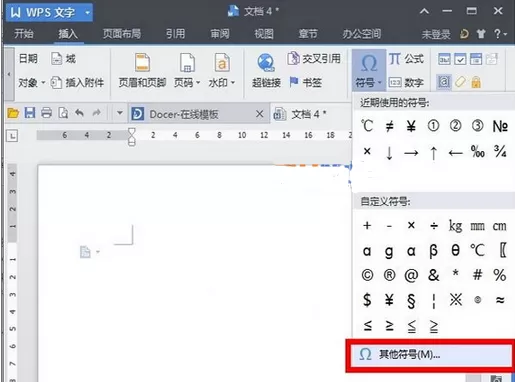Switch to the 引用 tab
Screen dimensions: 515x382
pos(175,34)
